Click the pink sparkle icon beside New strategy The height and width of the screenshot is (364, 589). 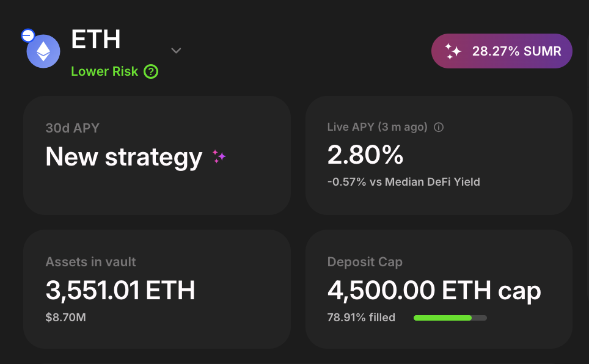click(219, 156)
